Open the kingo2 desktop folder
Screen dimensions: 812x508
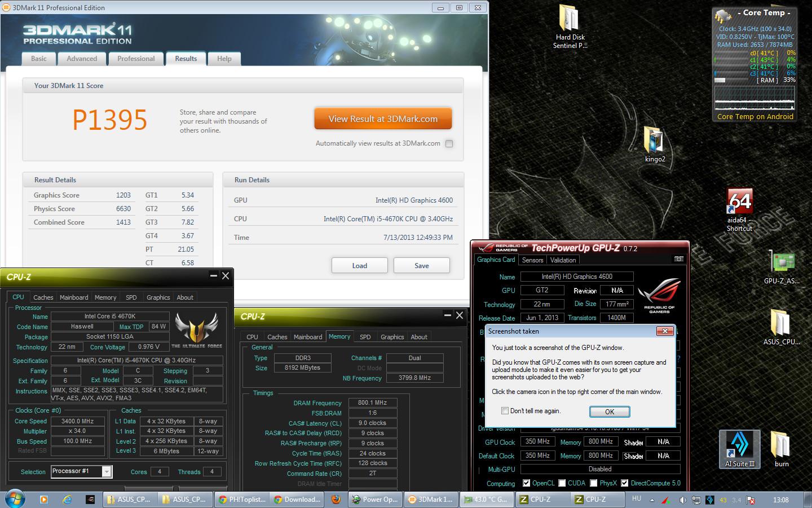[x=655, y=144]
